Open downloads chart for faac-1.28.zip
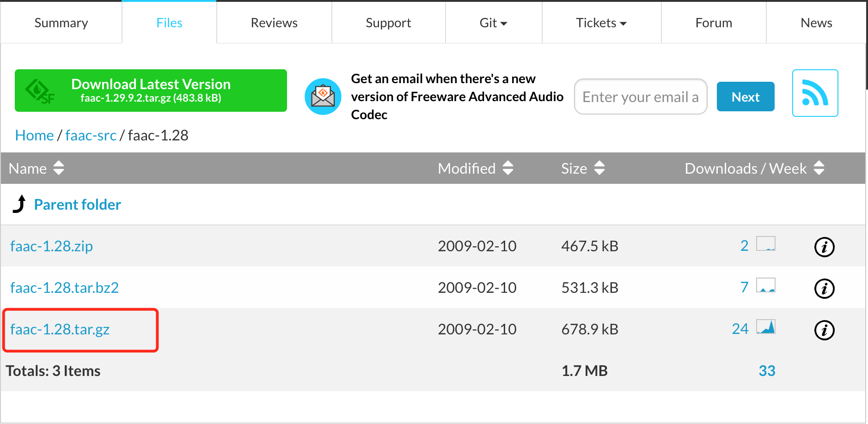 (765, 244)
